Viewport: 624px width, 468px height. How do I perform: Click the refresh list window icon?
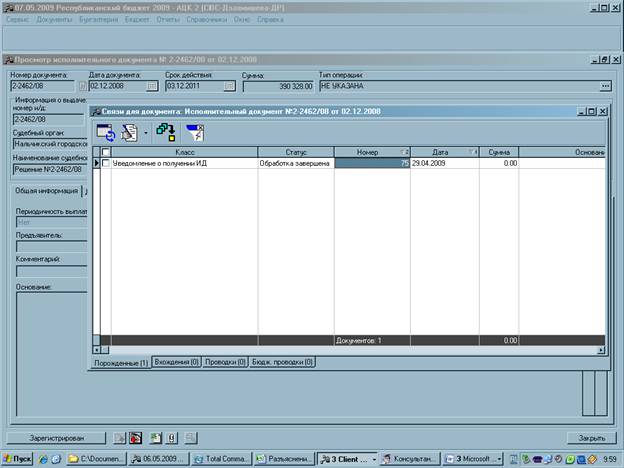tap(106, 133)
